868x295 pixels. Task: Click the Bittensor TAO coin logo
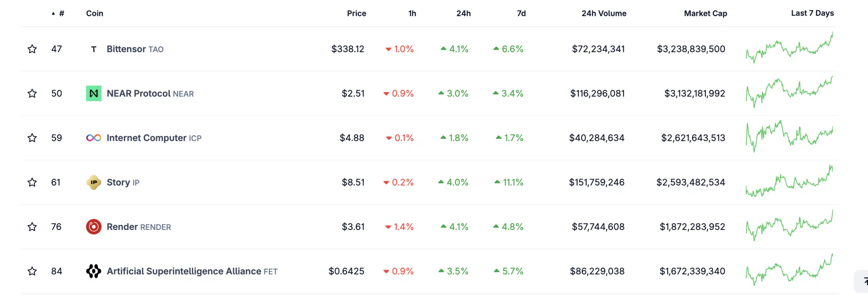tap(94, 49)
